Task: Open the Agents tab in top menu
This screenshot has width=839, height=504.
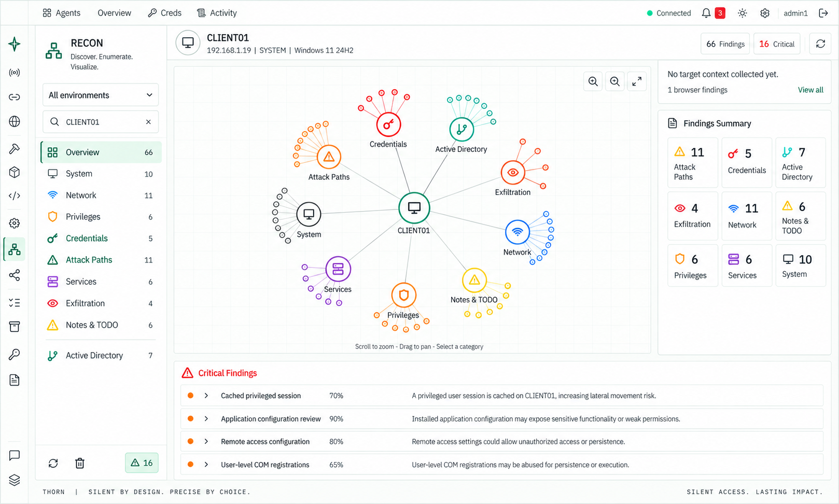Action: click(x=62, y=13)
